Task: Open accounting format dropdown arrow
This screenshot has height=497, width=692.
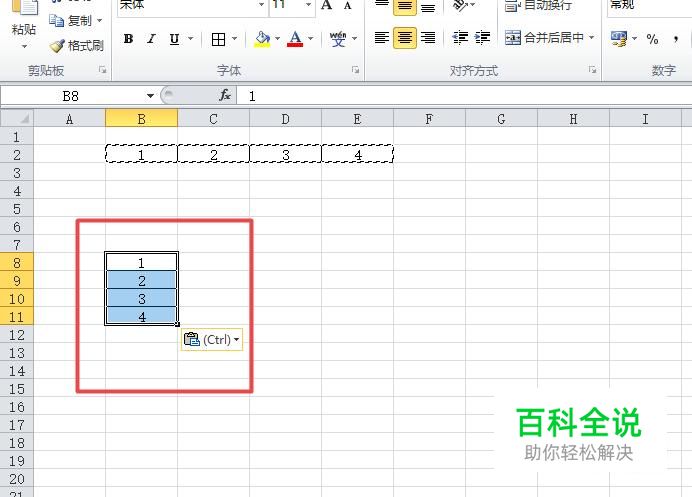Action: pos(634,39)
